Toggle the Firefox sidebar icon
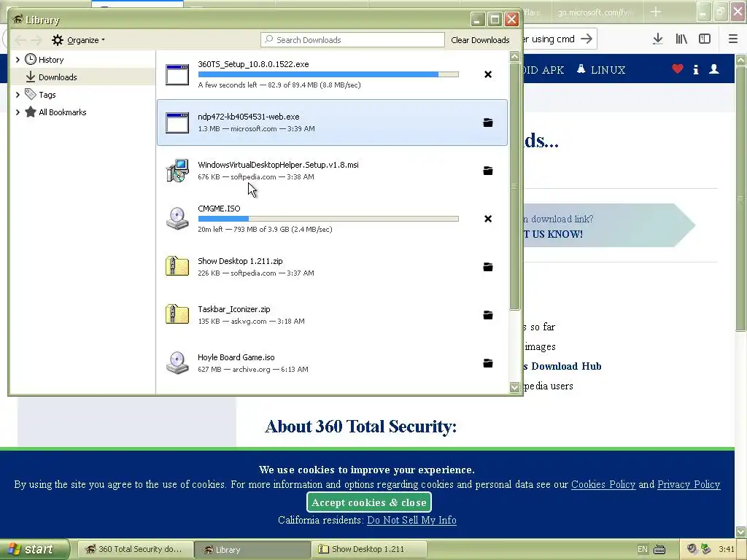The image size is (747, 560). tap(705, 39)
